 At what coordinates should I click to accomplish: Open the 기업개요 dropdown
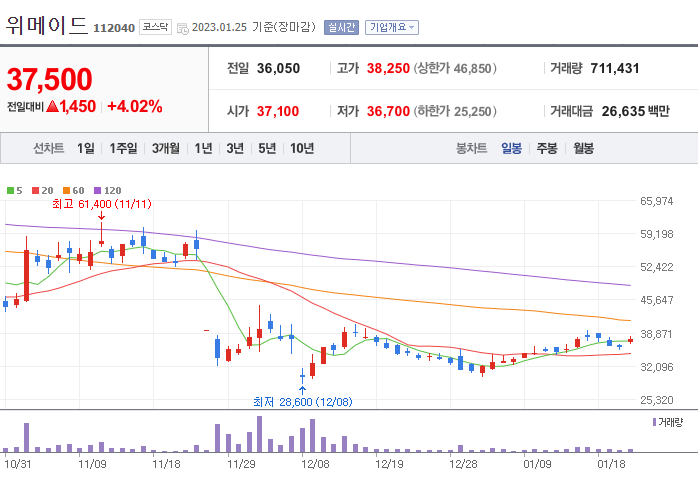[x=392, y=27]
